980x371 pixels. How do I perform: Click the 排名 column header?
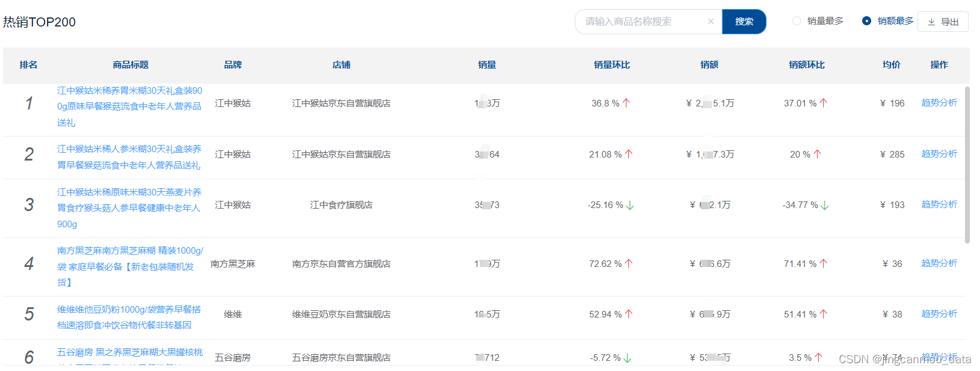coord(28,65)
